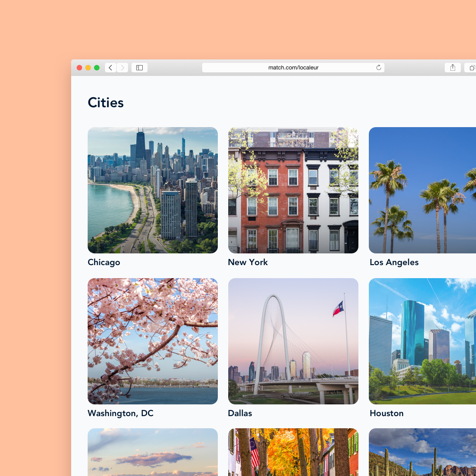Focus the match.com/localeur address bar
The image size is (476, 476).
point(293,68)
